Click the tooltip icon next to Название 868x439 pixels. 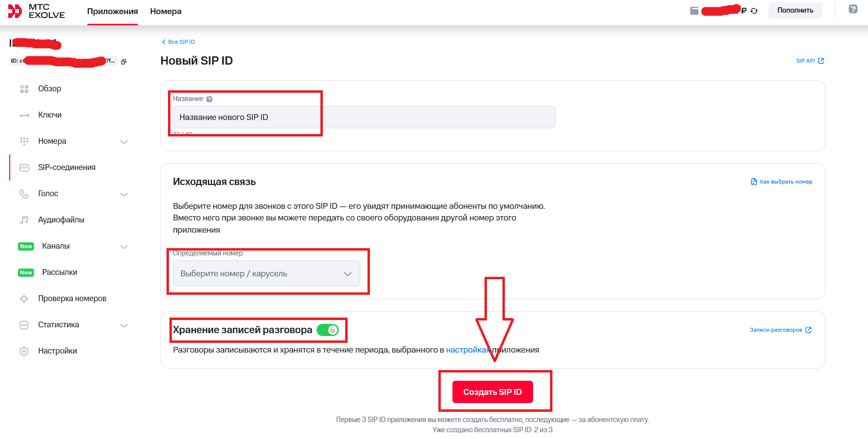[x=210, y=99]
